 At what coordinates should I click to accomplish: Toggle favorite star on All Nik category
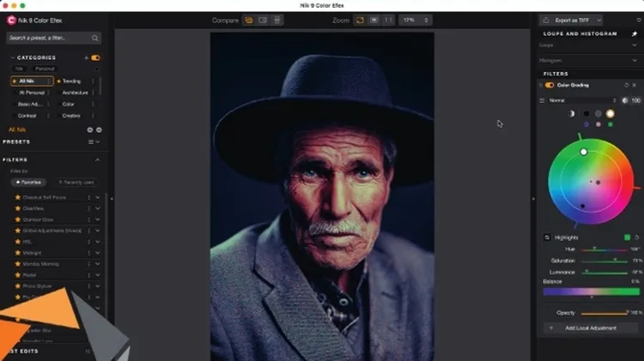click(15, 81)
